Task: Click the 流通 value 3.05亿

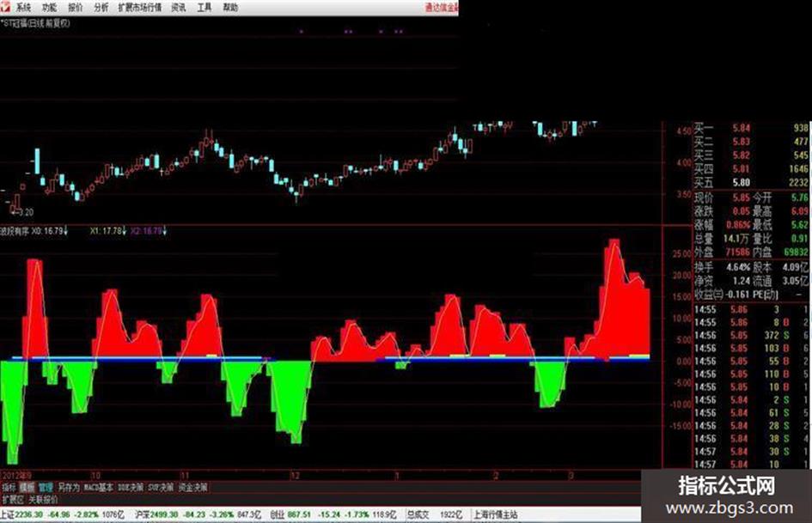Action: point(796,281)
